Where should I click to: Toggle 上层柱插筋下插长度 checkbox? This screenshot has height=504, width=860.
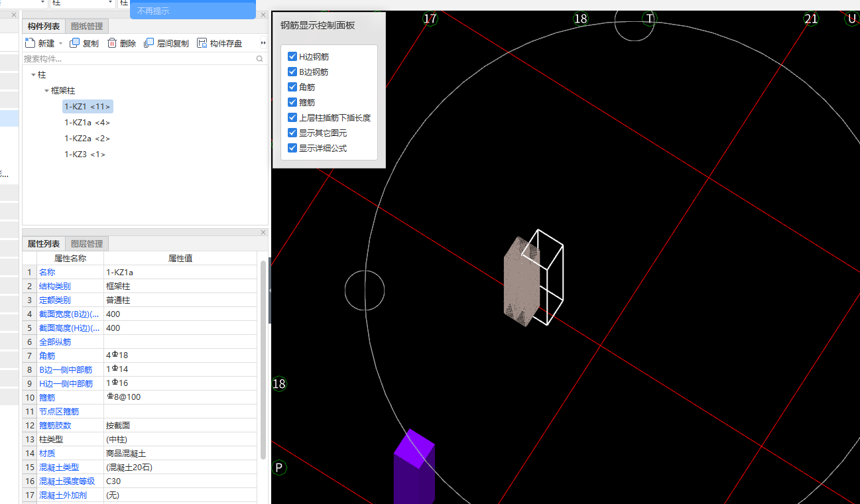click(292, 117)
